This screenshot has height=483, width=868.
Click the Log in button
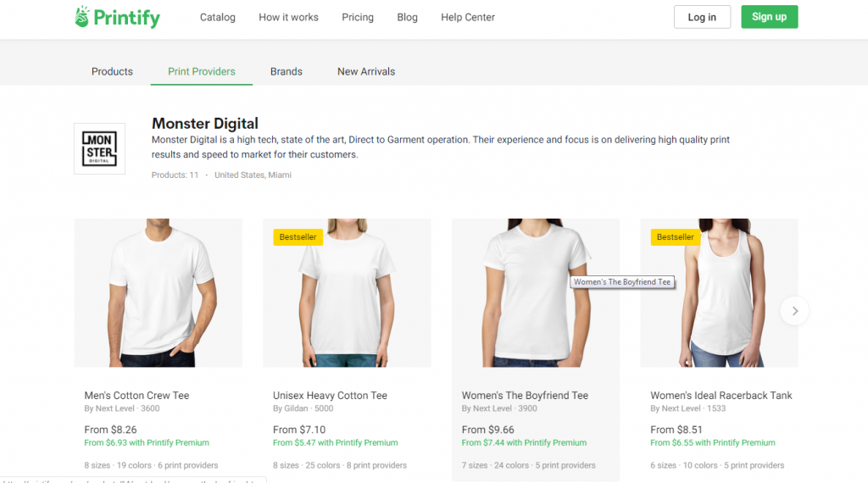pos(702,17)
